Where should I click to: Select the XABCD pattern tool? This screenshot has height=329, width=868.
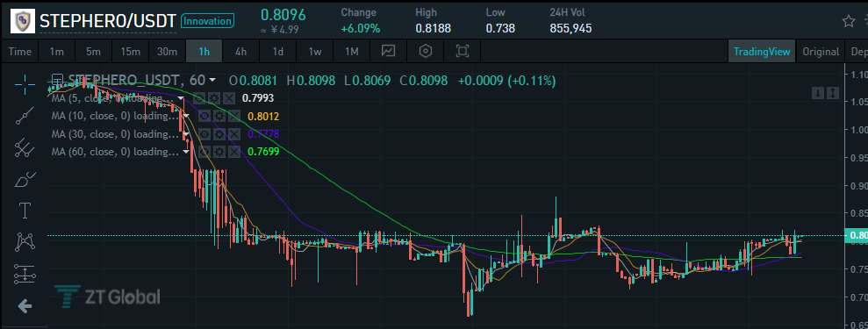[x=25, y=241]
